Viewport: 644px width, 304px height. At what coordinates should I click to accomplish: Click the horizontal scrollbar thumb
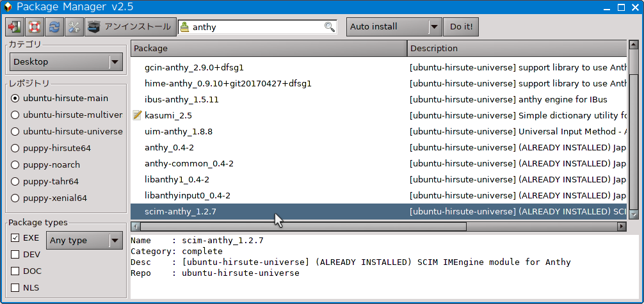303,227
